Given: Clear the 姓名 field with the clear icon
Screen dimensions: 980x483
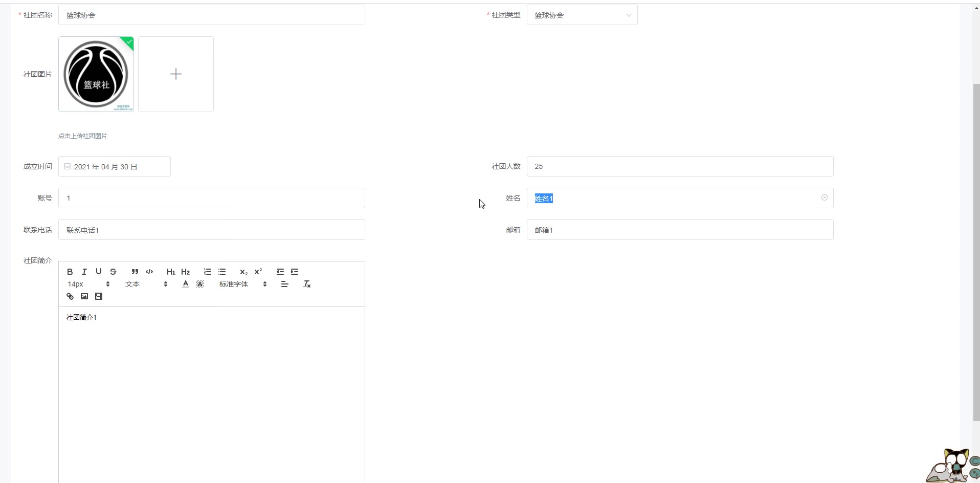Looking at the screenshot, I should [824, 197].
